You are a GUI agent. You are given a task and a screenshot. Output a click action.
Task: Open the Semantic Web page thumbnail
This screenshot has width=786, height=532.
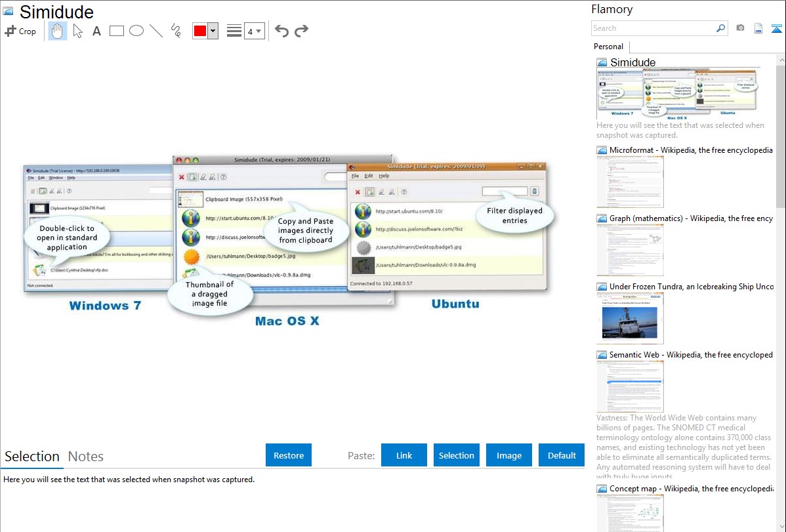(x=630, y=386)
